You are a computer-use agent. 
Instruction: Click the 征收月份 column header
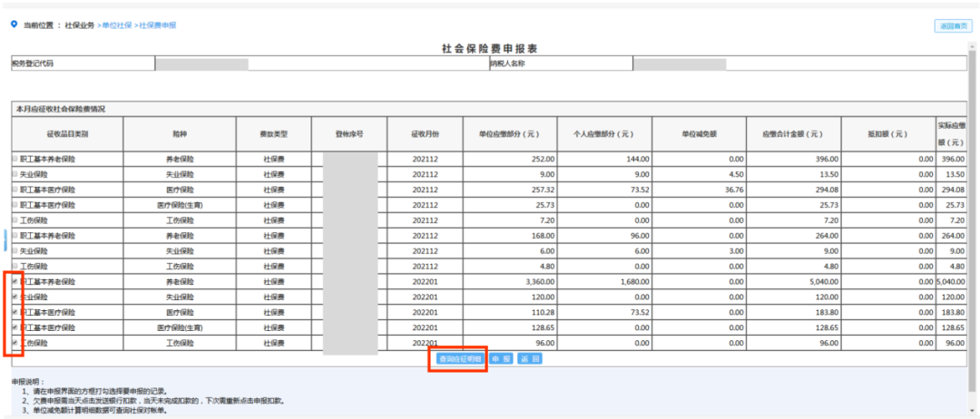point(425,133)
